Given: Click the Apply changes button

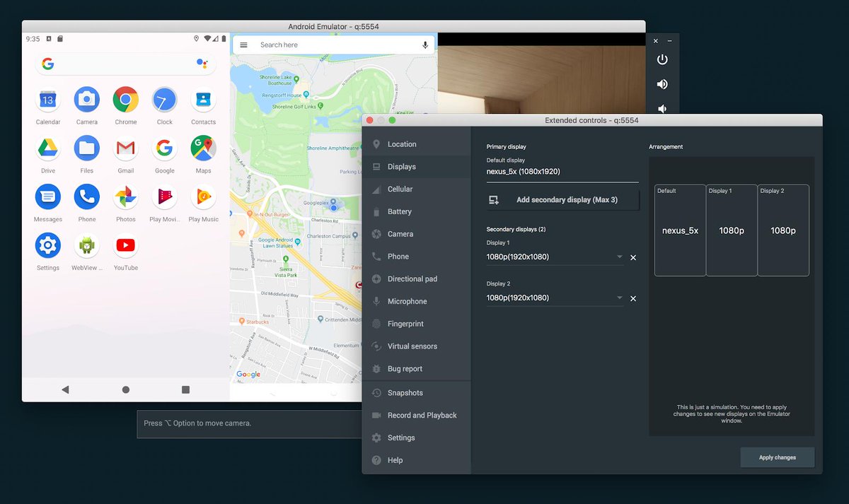Looking at the screenshot, I should [x=777, y=457].
